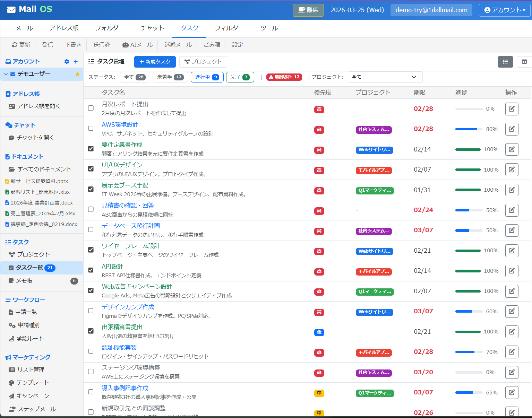Screen dimensions: 532x418
Task: Click the プロジェクト icon button in task management header
Action: (x=203, y=62)
